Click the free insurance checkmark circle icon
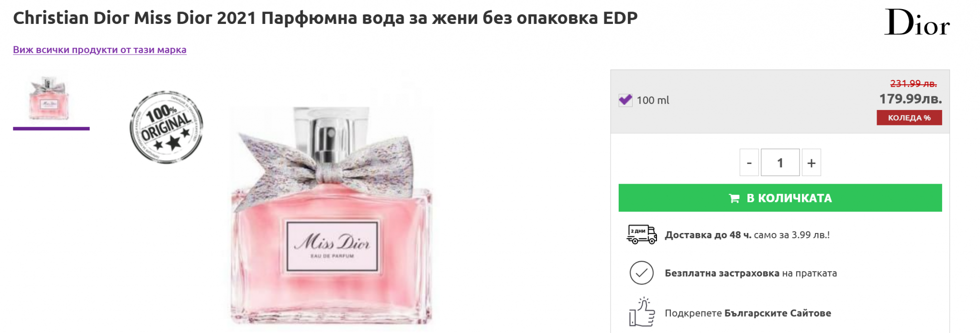The height and width of the screenshot is (333, 980). (x=642, y=273)
